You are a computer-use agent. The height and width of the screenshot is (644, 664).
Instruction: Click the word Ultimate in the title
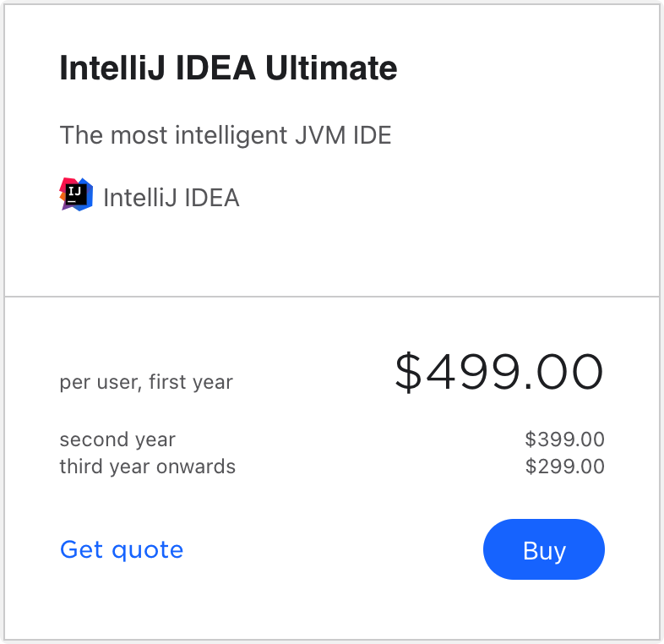tap(331, 68)
